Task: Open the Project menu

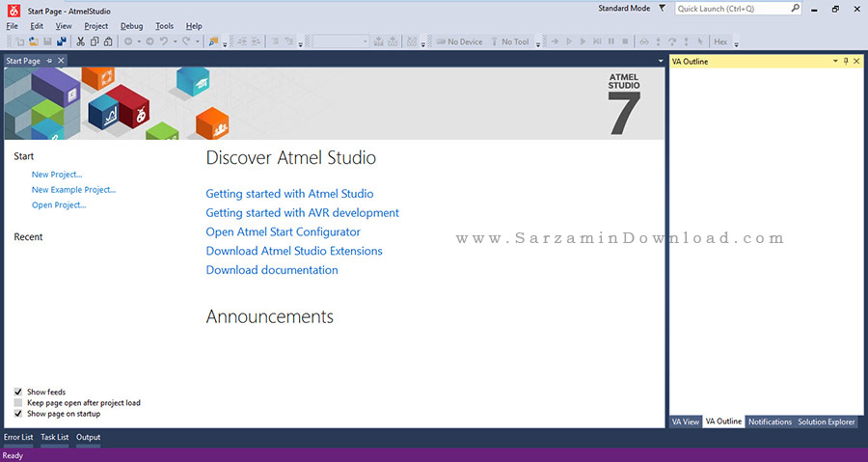Action: coord(96,26)
